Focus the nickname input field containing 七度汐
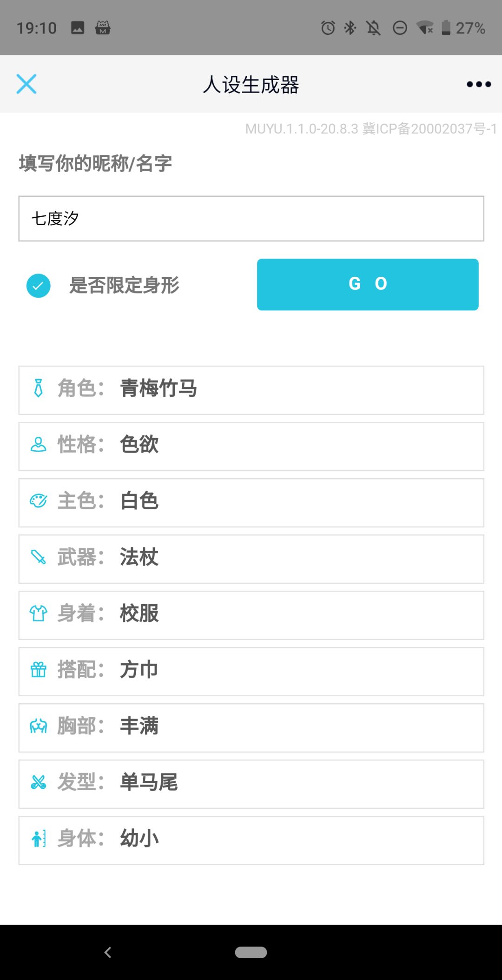Screen dimensions: 502x980 pyautogui.click(x=251, y=219)
